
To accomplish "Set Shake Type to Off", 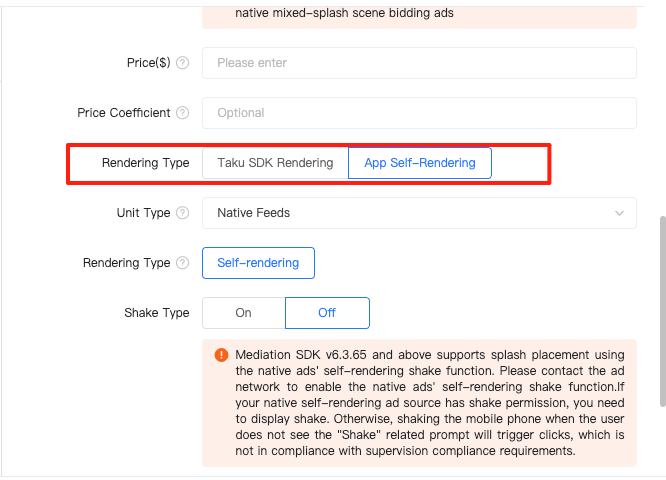I will 327,313.
